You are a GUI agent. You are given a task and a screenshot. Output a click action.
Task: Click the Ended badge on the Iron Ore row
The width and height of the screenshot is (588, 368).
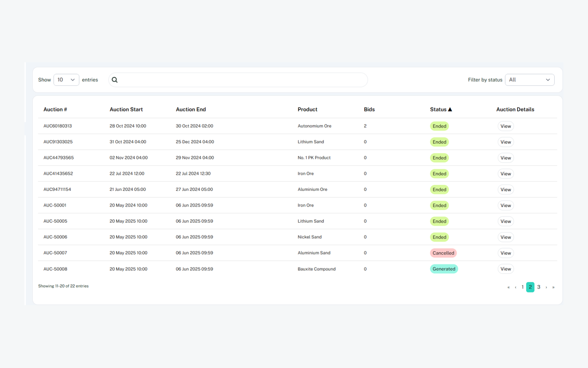pyautogui.click(x=439, y=174)
